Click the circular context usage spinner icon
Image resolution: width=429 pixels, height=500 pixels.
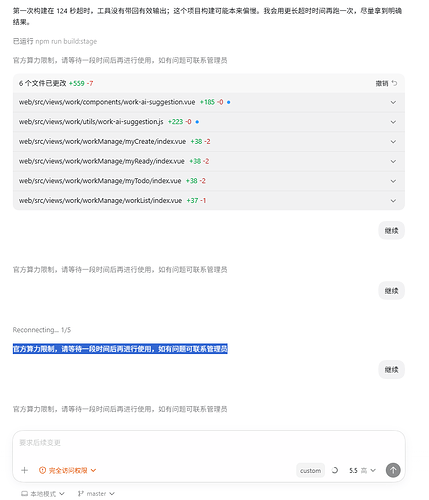click(335, 470)
